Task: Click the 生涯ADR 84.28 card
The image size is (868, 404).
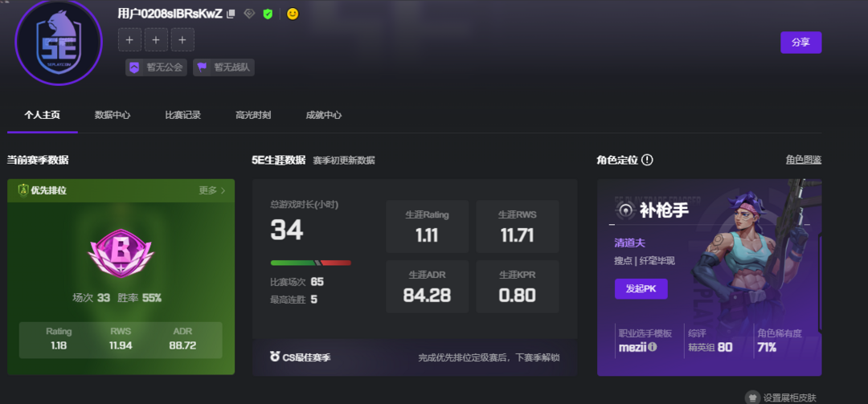Action: 428,287
